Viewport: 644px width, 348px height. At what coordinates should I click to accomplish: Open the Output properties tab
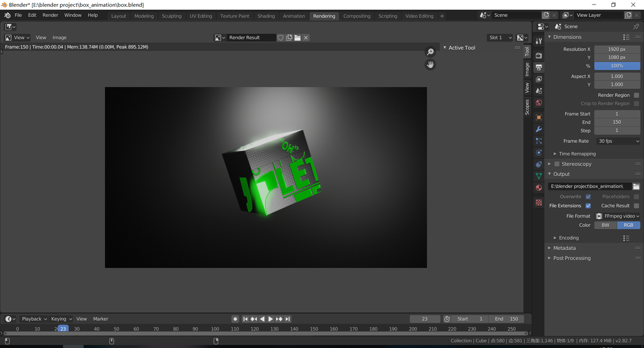pyautogui.click(x=539, y=67)
